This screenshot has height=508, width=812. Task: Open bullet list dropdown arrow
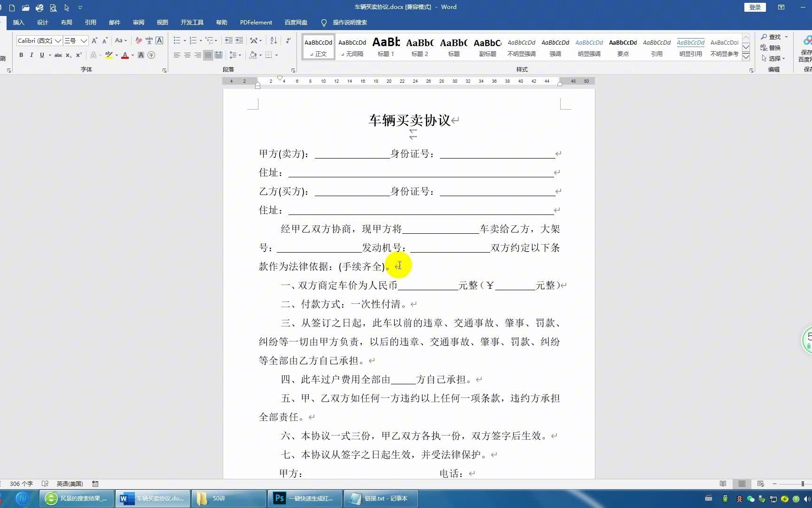(185, 40)
